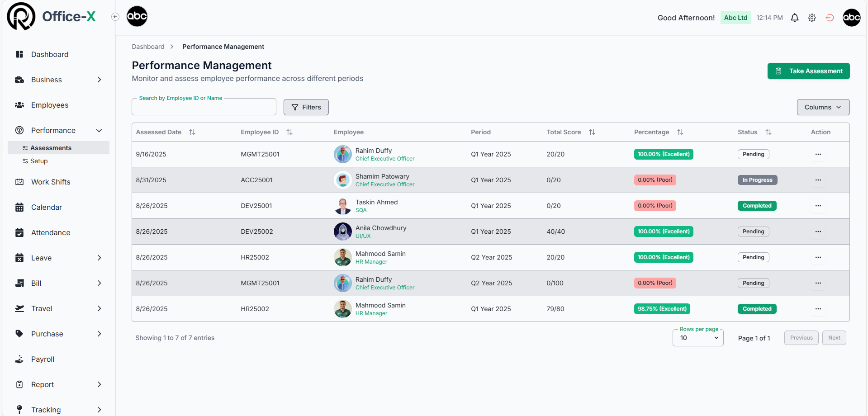The image size is (868, 416).
Task: Open the Columns dropdown
Action: [823, 107]
